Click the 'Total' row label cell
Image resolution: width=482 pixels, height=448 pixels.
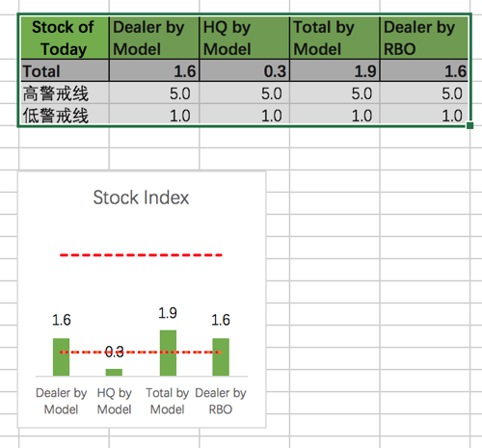[64, 70]
